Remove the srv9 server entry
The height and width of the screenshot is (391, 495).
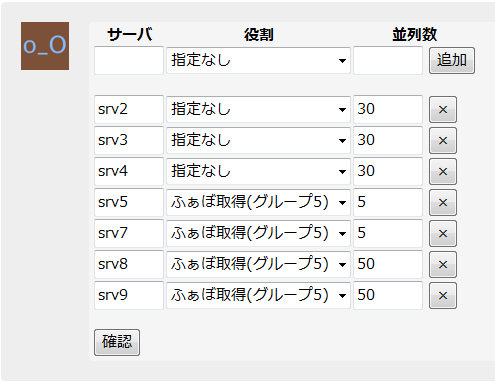point(443,296)
